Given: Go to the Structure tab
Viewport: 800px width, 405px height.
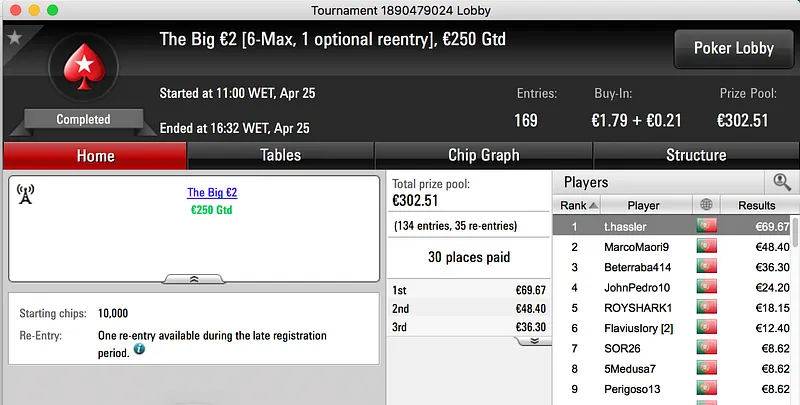Looking at the screenshot, I should pos(696,155).
